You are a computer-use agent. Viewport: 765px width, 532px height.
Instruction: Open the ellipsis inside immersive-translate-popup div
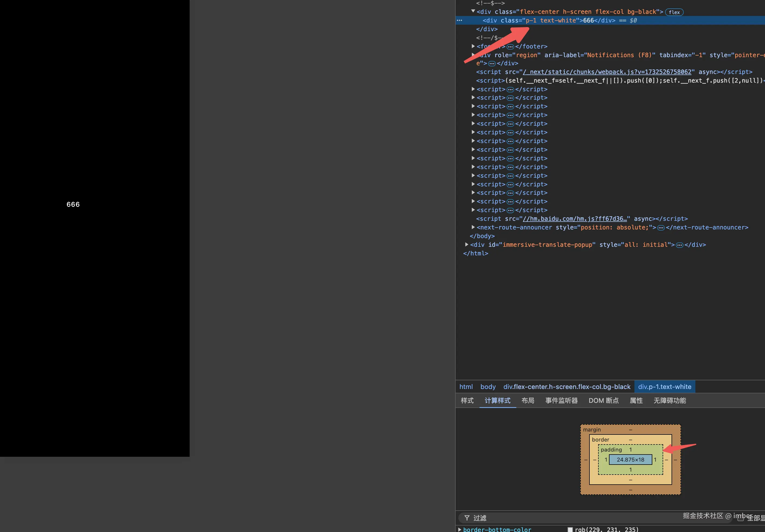click(679, 245)
